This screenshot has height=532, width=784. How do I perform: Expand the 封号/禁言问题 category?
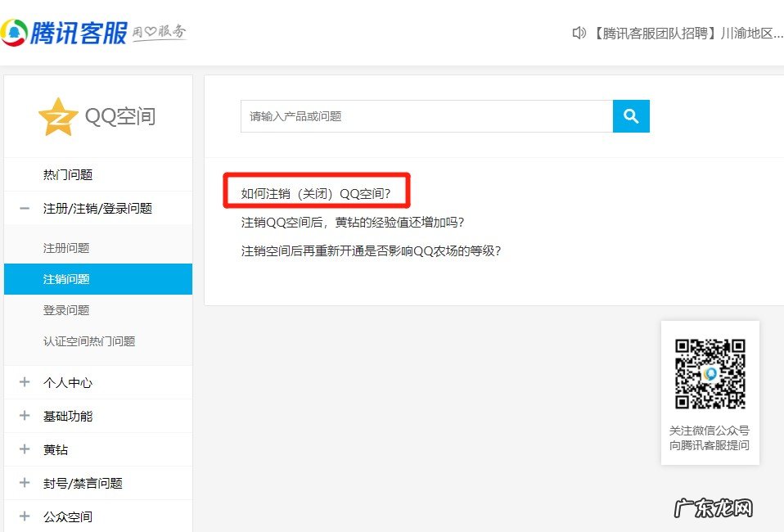[x=25, y=483]
